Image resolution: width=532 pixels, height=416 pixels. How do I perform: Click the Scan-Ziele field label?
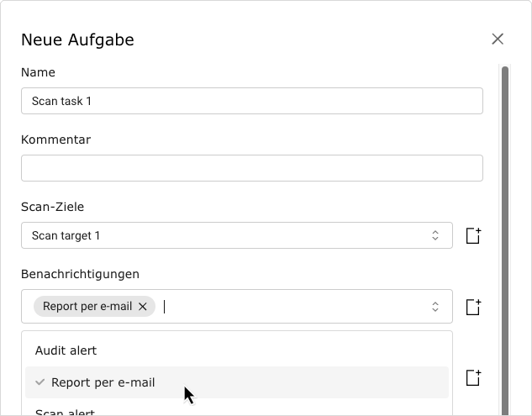click(53, 207)
